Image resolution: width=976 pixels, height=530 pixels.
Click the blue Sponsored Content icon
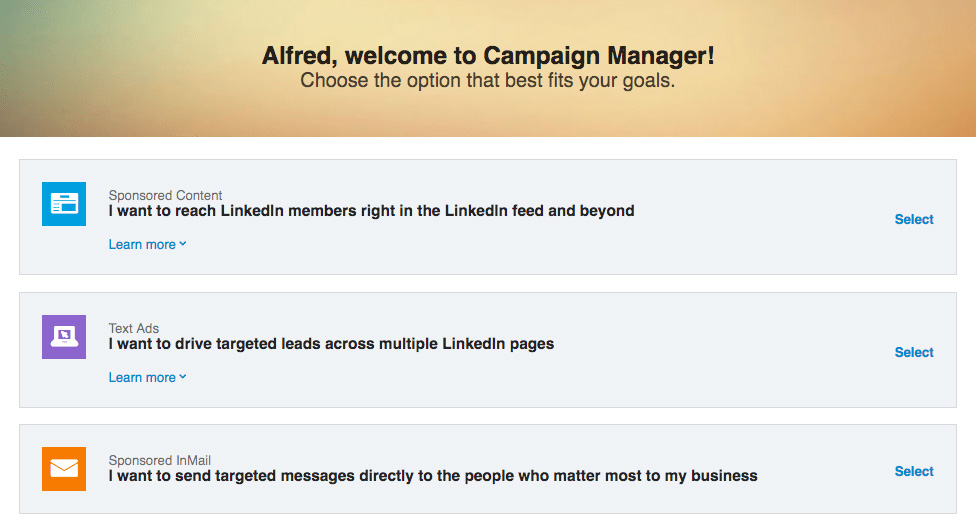tap(64, 204)
